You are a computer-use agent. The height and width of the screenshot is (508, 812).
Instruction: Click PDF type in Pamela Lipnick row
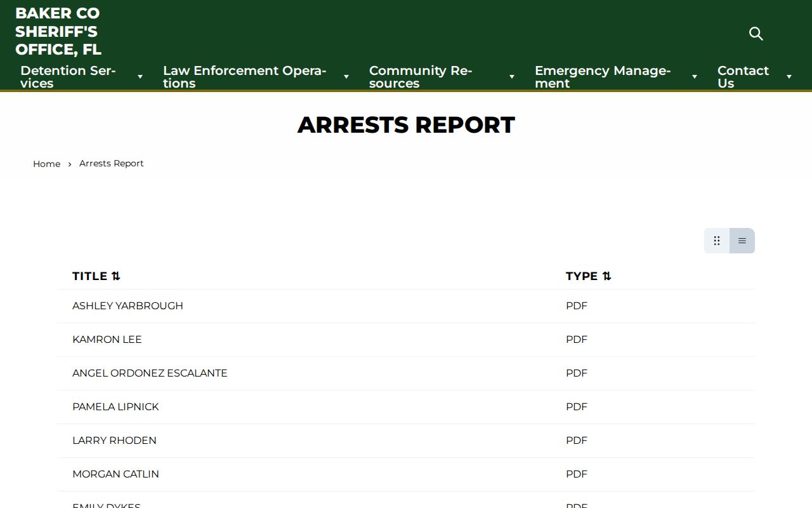[577, 406]
